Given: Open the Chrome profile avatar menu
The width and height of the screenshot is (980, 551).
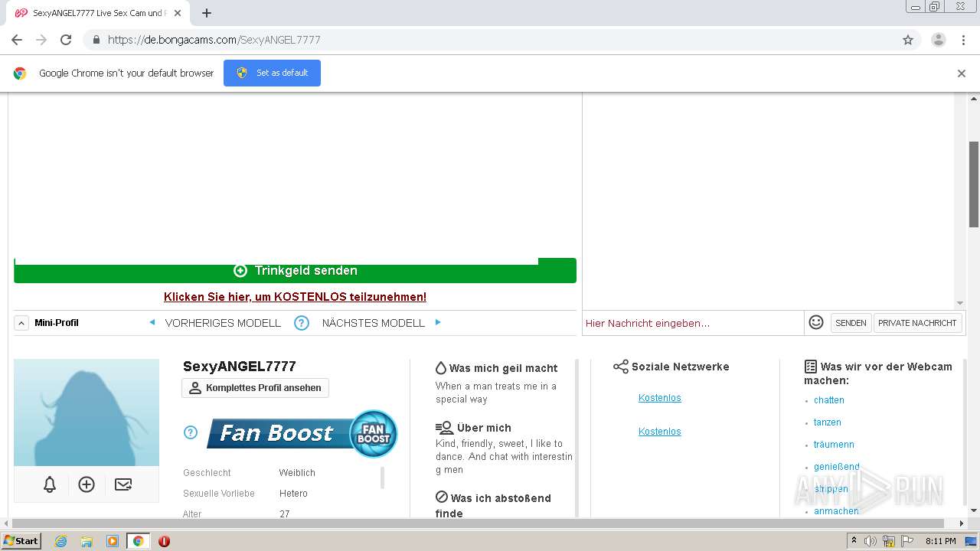Looking at the screenshot, I should [x=938, y=40].
